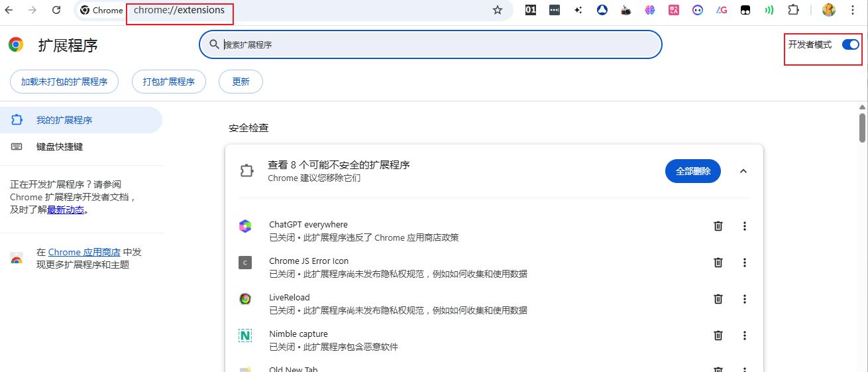Viewport: 868px width, 372px height.
Task: Click the Nimble capture trash icon
Action: click(x=718, y=336)
